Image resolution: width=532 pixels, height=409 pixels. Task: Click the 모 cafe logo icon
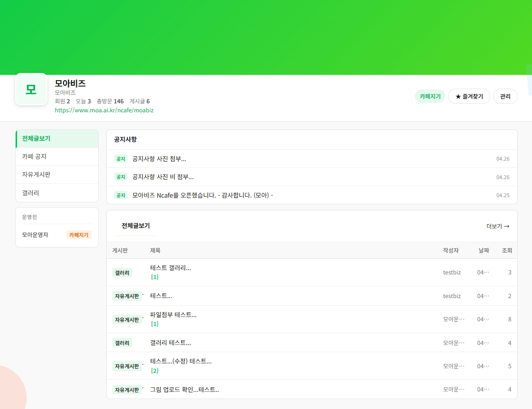pyautogui.click(x=31, y=89)
